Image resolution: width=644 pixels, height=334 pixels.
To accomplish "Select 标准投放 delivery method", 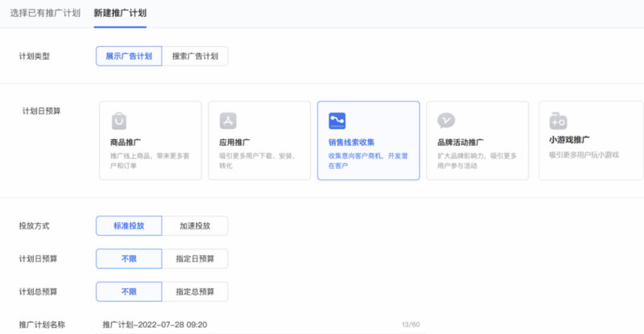I will pyautogui.click(x=129, y=225).
